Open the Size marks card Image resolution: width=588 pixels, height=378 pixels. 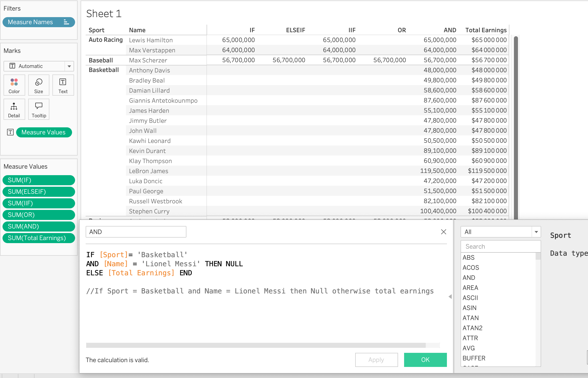click(x=39, y=85)
